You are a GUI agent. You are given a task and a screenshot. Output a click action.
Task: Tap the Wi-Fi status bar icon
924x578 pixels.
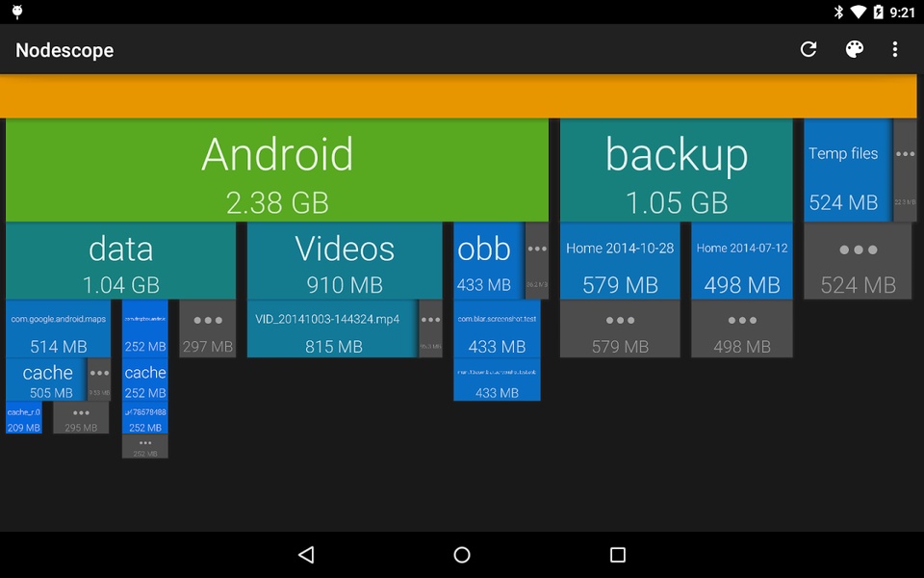pos(858,12)
